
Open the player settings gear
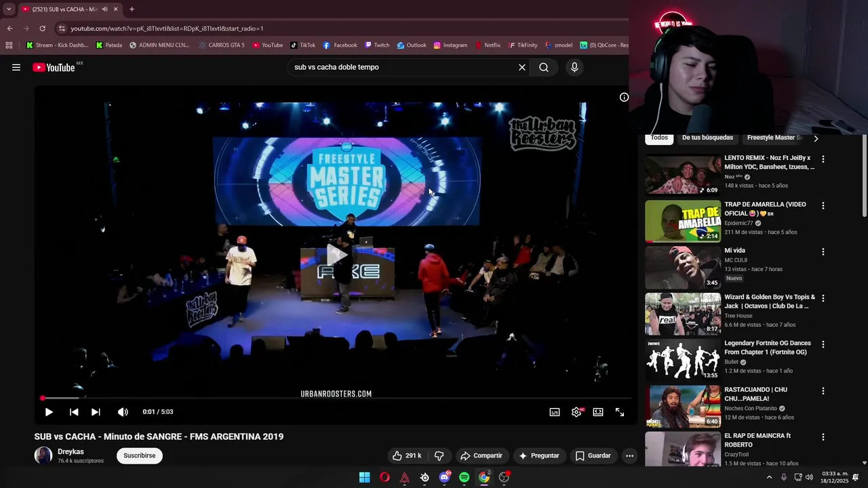[x=576, y=411]
